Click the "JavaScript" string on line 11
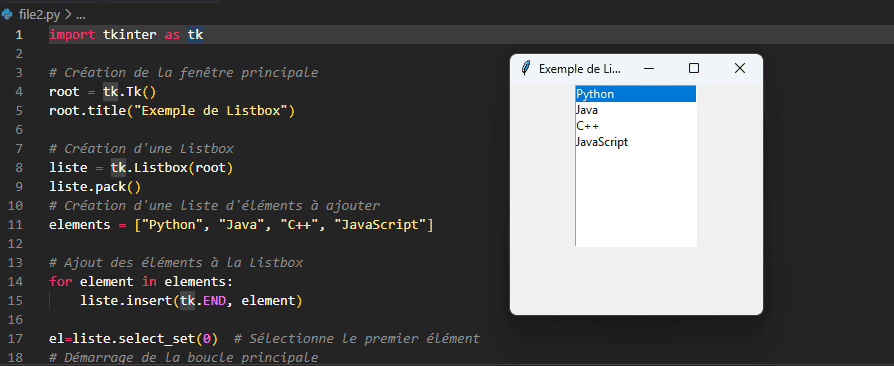Screen dimensions: 894x366 [x=380, y=225]
